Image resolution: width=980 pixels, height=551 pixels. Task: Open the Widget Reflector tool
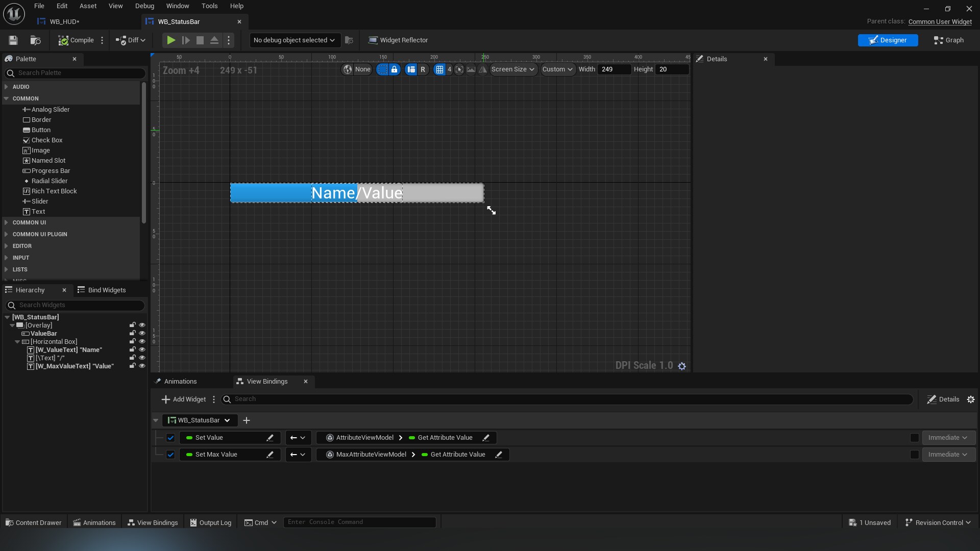tap(398, 40)
